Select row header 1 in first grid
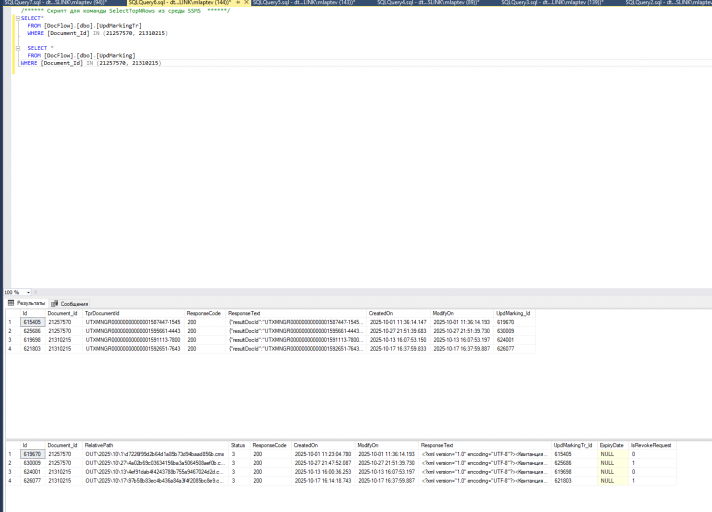 [x=12, y=322]
